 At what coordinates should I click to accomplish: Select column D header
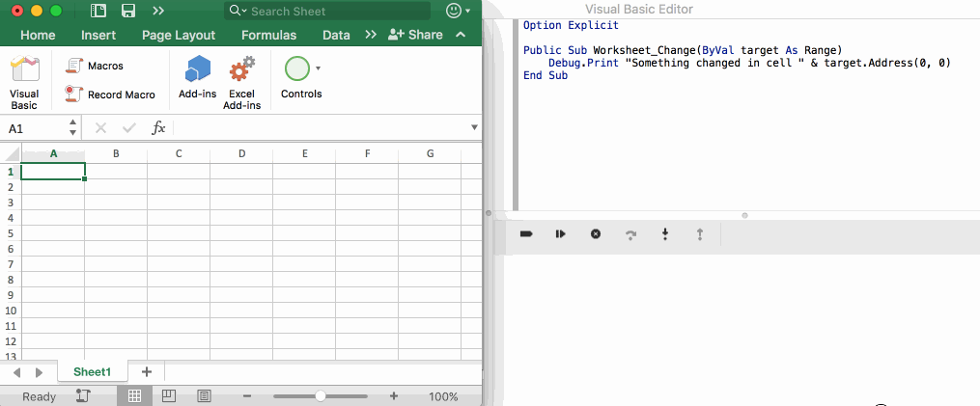tap(241, 153)
